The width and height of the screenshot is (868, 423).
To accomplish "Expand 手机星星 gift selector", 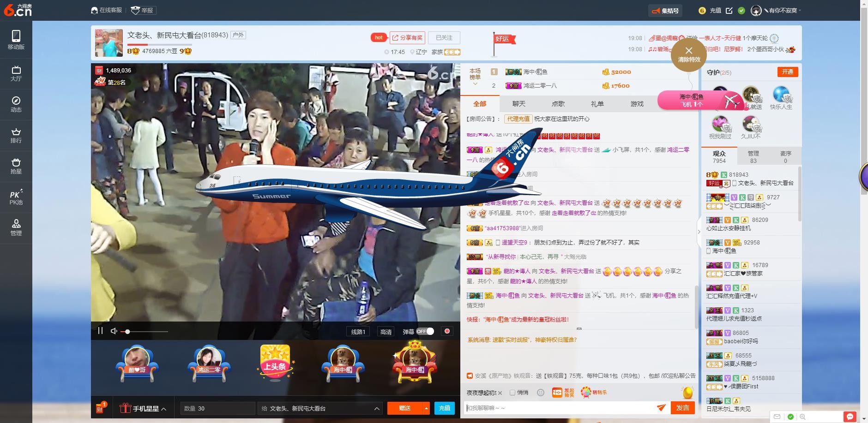I will pyautogui.click(x=143, y=408).
